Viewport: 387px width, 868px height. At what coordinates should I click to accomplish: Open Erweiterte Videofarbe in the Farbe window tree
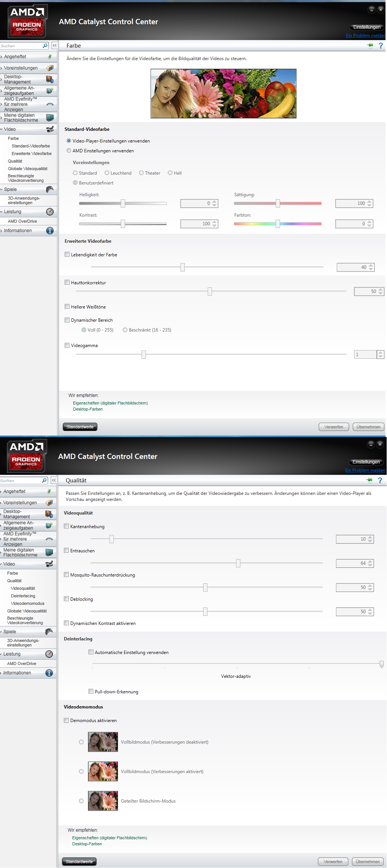(31, 153)
